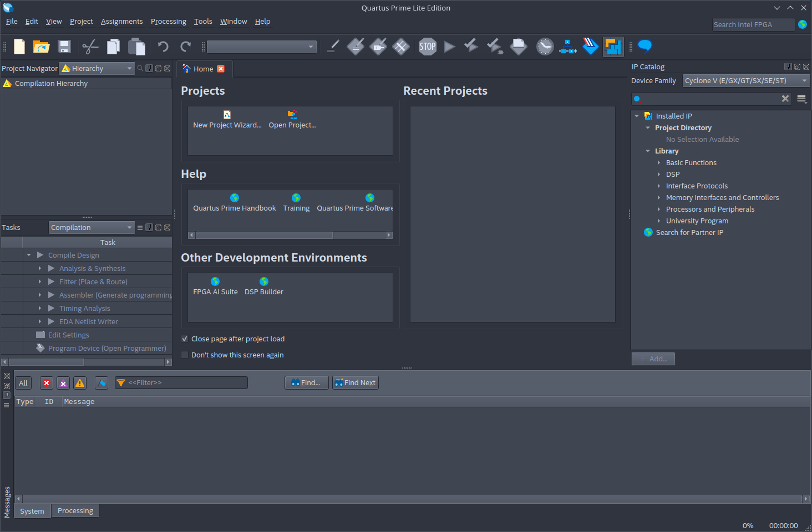
Task: Click Search for Partner IP link
Action: [689, 233]
